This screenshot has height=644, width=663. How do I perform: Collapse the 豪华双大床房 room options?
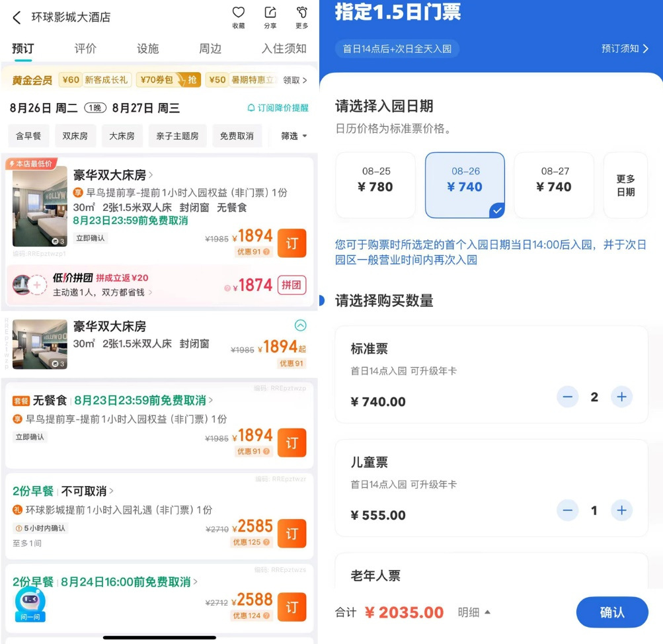click(300, 325)
